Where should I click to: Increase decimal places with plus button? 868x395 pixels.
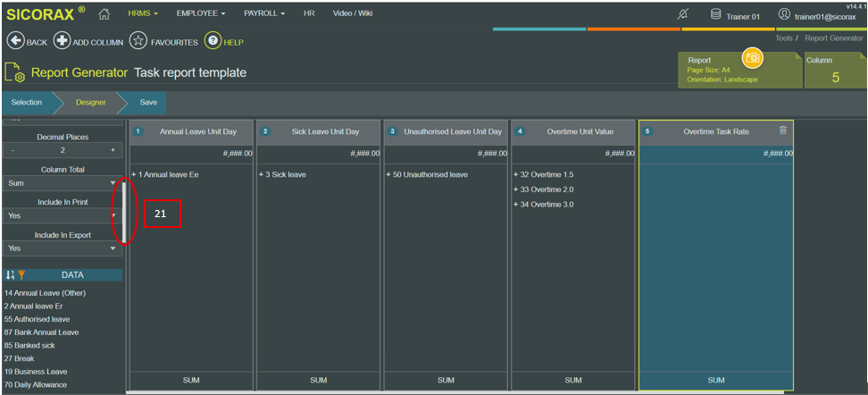[113, 150]
